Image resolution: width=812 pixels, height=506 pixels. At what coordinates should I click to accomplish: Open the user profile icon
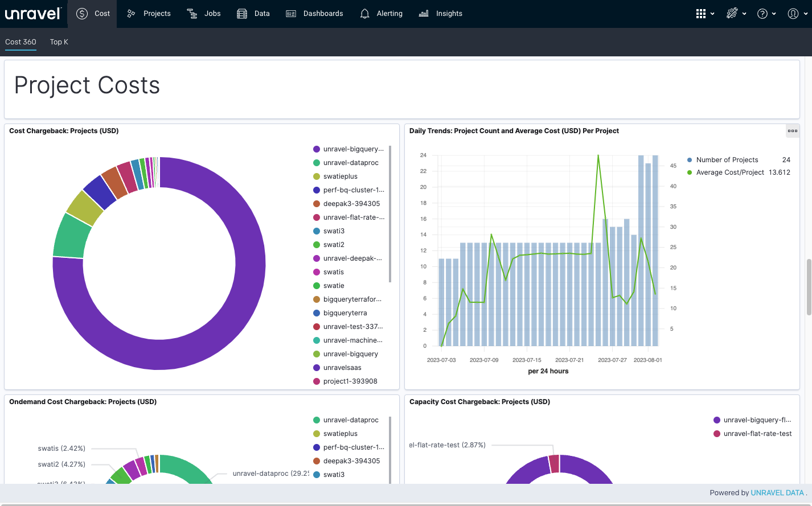point(793,14)
